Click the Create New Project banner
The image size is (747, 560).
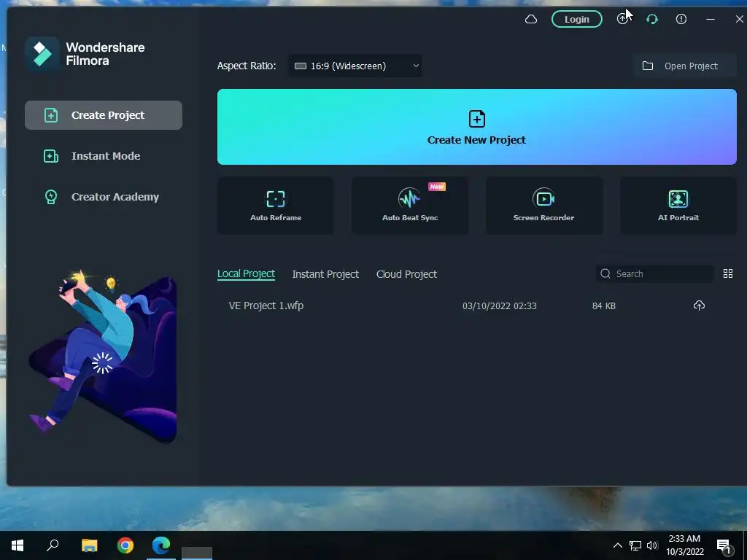click(477, 127)
